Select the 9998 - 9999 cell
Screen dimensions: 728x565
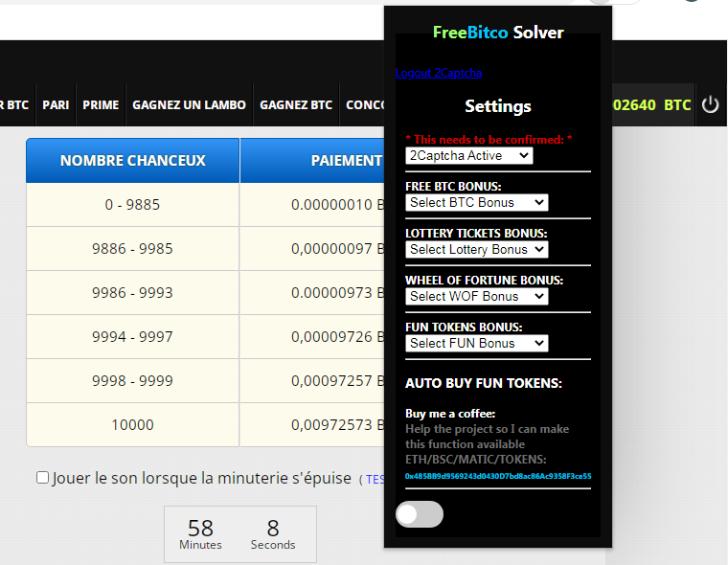pos(133,381)
